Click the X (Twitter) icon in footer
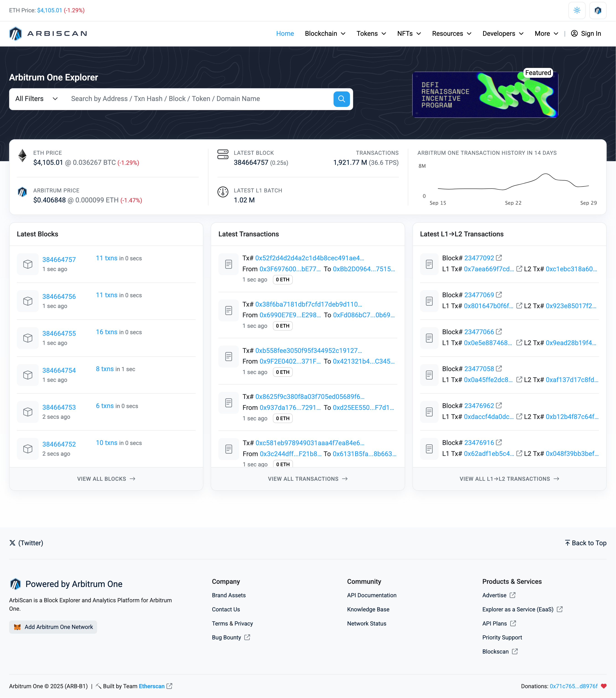The image size is (616, 698). (x=12, y=543)
